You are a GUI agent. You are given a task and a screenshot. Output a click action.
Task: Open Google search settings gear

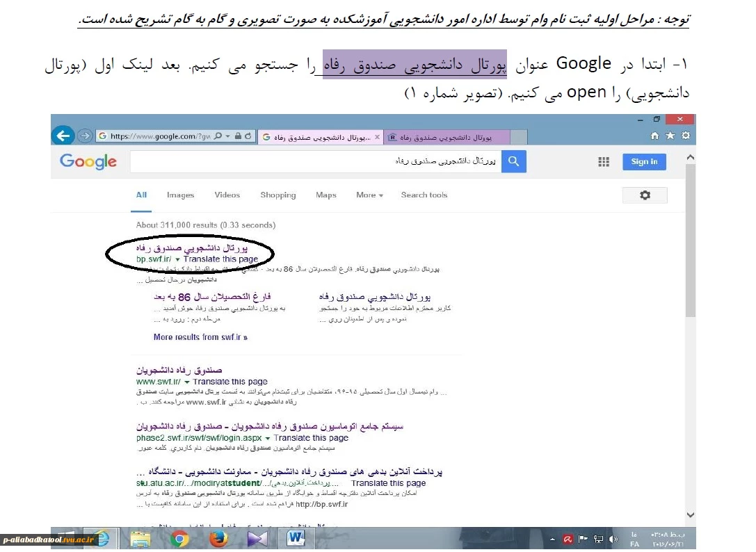click(645, 195)
